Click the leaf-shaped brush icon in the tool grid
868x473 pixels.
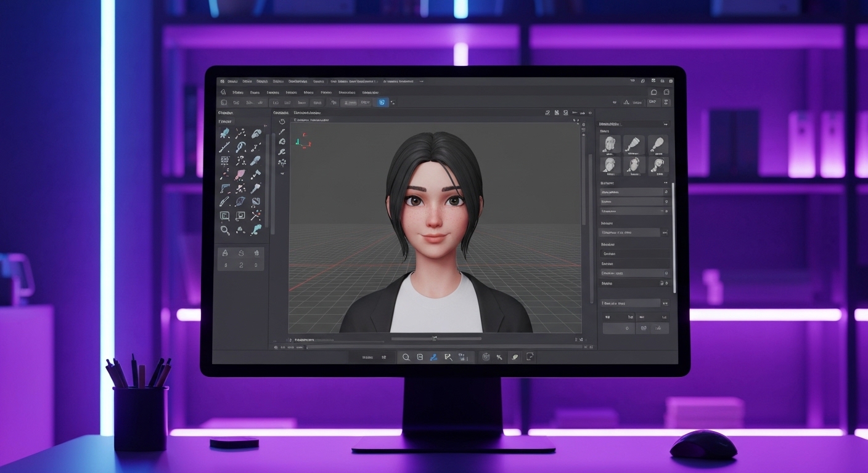coord(241,201)
